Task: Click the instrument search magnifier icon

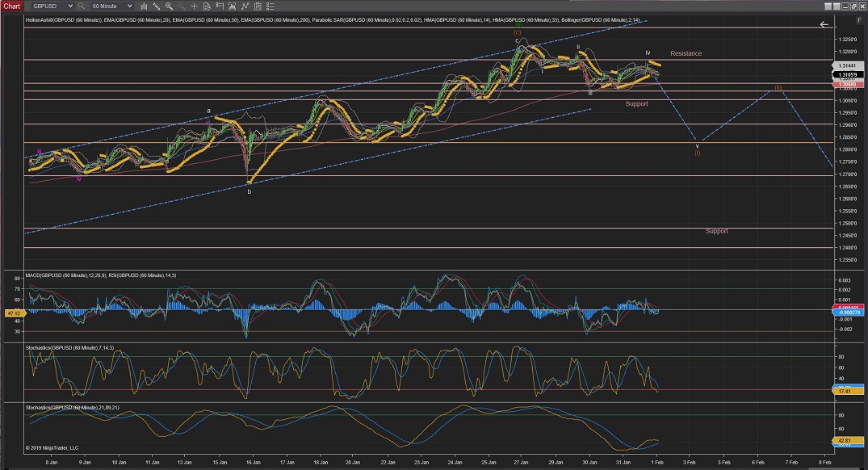Action: [82, 6]
